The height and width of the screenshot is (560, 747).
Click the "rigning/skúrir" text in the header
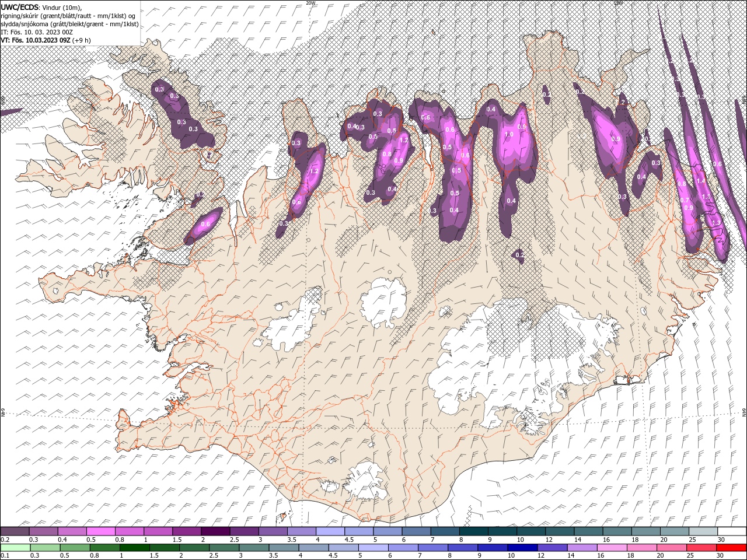pyautogui.click(x=20, y=15)
